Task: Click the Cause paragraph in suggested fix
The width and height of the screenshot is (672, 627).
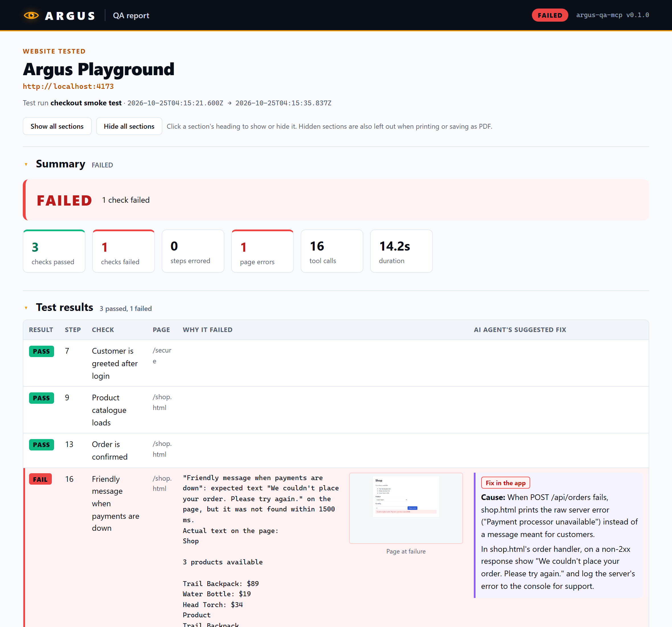Action: pyautogui.click(x=559, y=515)
